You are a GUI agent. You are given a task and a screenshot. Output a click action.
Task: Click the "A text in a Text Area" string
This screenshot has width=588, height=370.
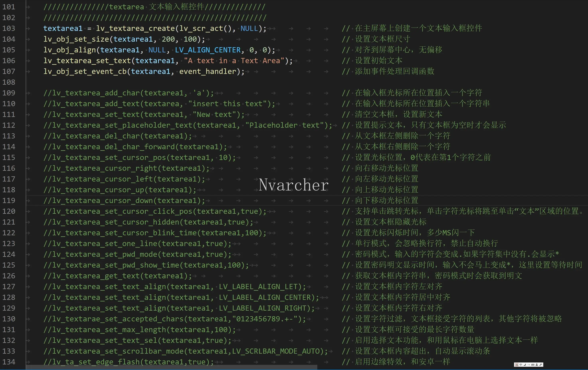point(234,61)
